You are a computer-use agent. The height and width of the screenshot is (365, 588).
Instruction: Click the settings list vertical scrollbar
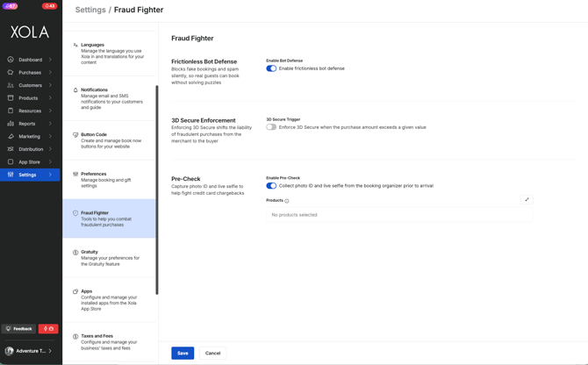click(157, 189)
